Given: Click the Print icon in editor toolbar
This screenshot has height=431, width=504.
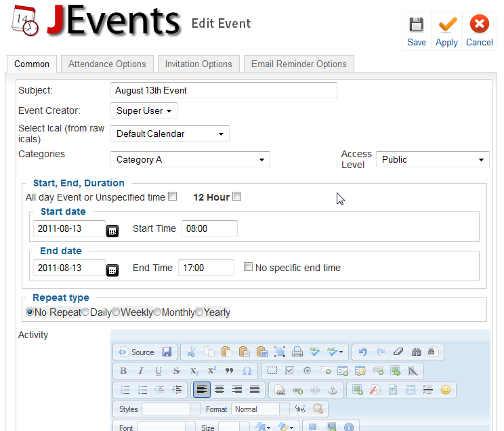Looking at the screenshot, I should (x=297, y=352).
